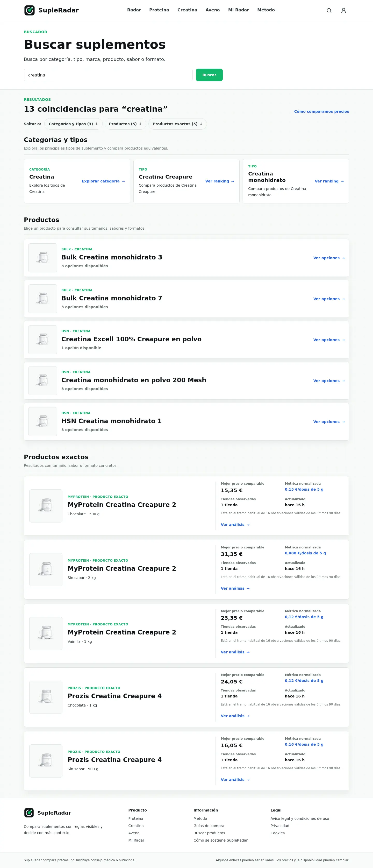373x868 pixels.
Task: Ver opciones for HSN Creatina monohidrato 1
Action: (329, 422)
